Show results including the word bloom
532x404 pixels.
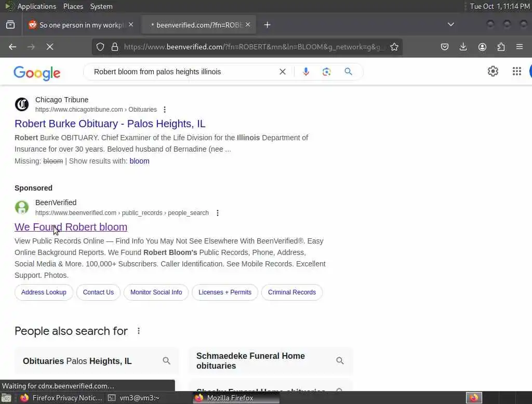[139, 161]
